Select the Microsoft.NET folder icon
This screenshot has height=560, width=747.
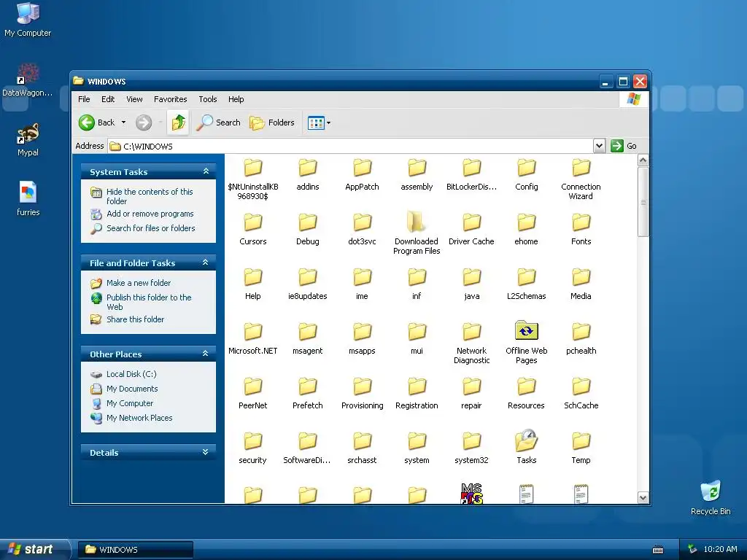coord(252,332)
